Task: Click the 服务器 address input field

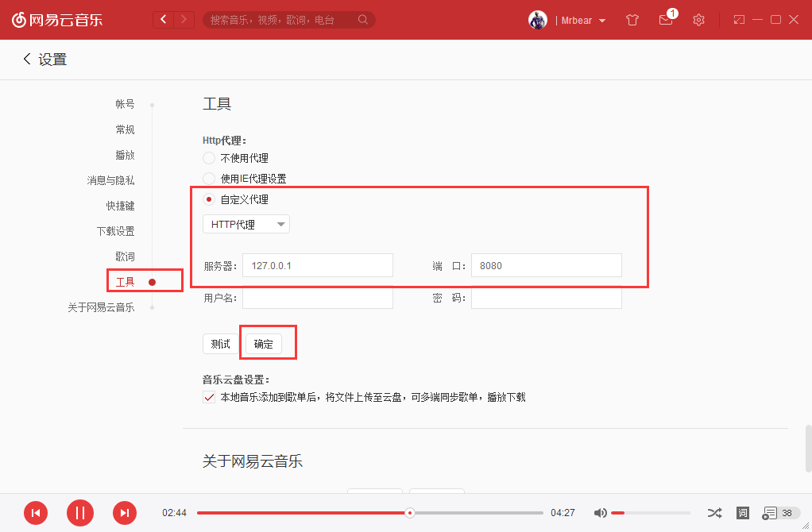Action: (317, 266)
